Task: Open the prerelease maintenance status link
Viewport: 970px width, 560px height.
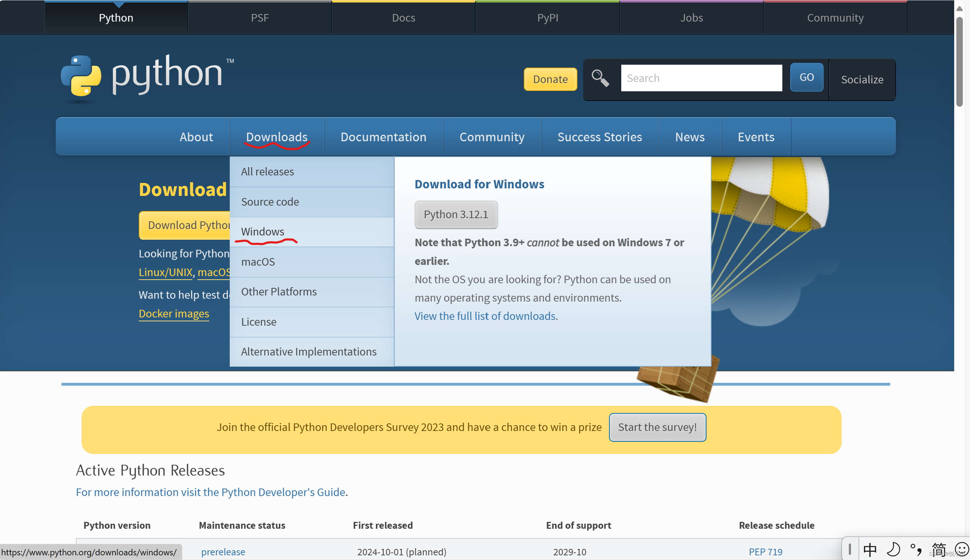Action: pyautogui.click(x=223, y=552)
